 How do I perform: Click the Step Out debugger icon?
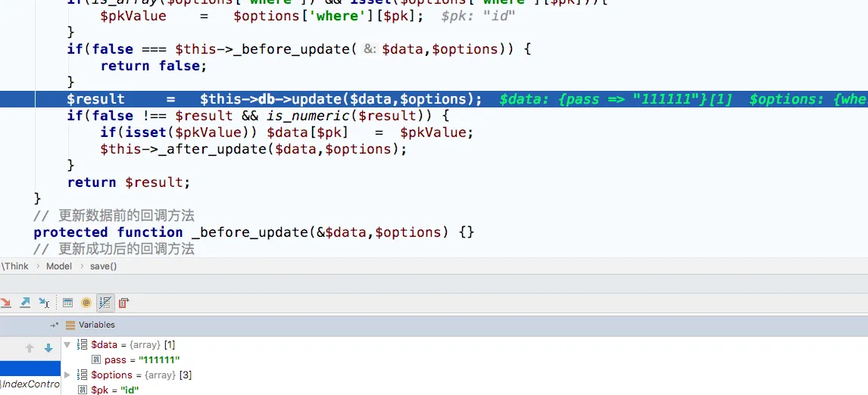tap(25, 303)
